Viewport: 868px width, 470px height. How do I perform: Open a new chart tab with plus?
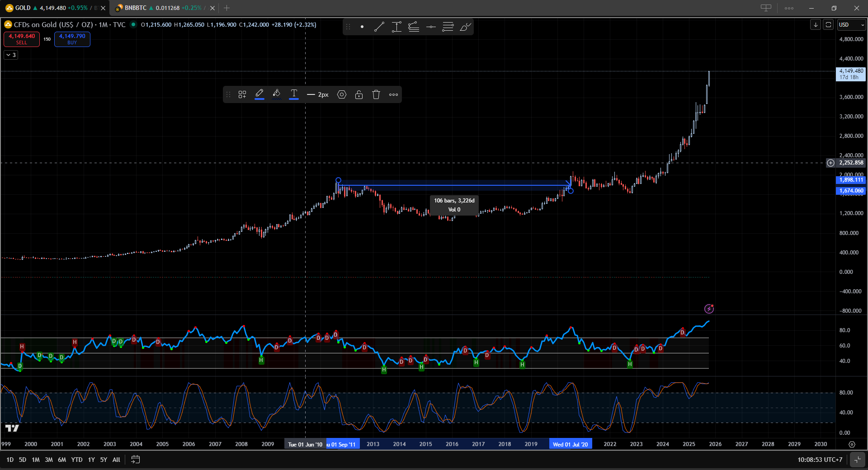pyautogui.click(x=227, y=8)
